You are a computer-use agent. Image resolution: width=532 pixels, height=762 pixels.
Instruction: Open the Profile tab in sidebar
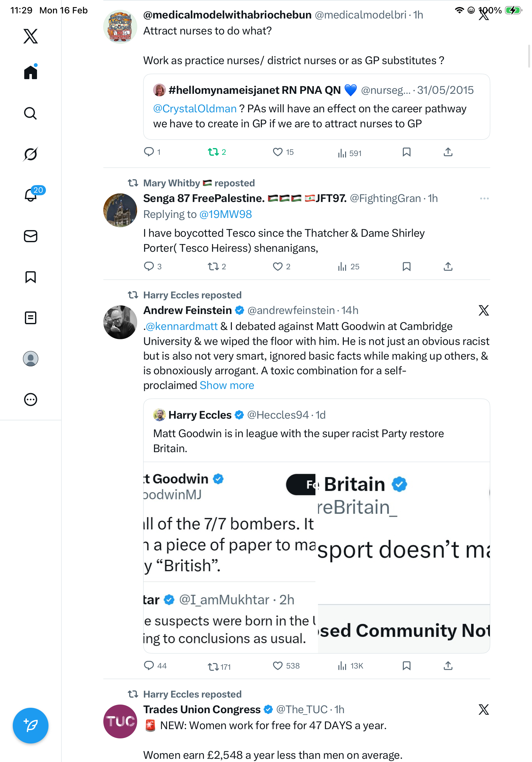click(x=30, y=359)
